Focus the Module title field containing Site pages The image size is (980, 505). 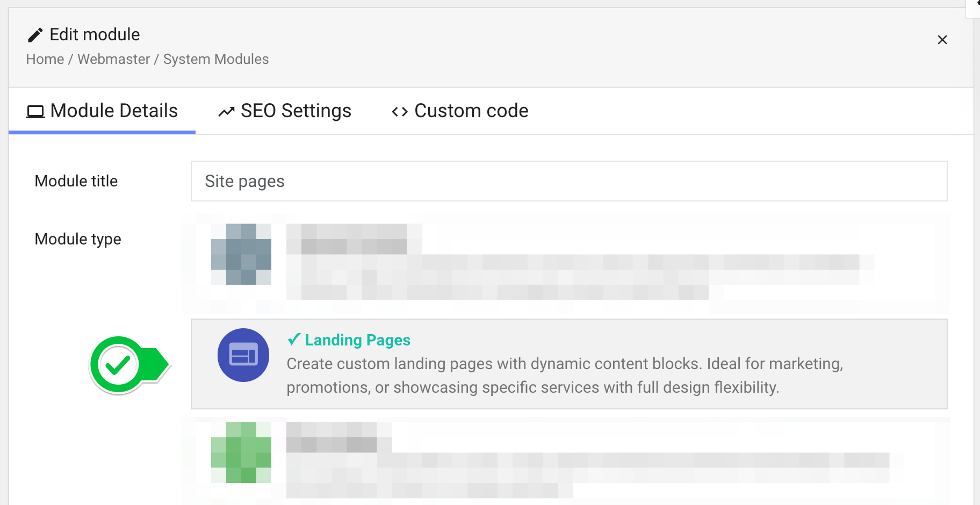click(568, 182)
